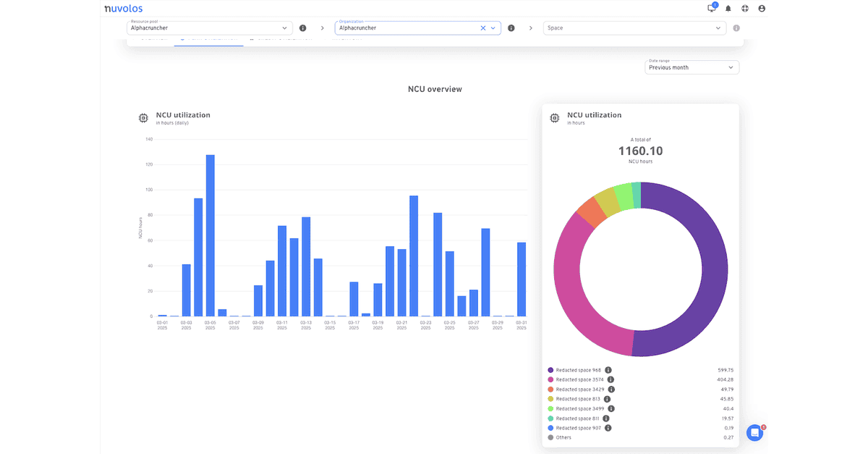Show info for Redacted space 811
Image resolution: width=868 pixels, height=454 pixels.
606,419
